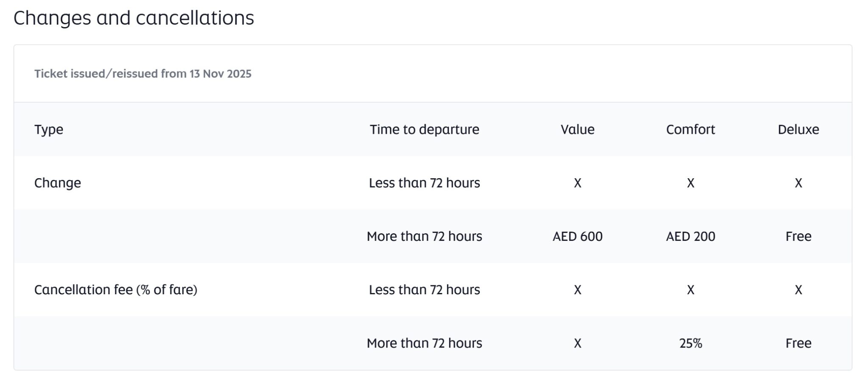Click the "AED 600" change fee cell
This screenshot has width=868, height=384.
point(577,236)
